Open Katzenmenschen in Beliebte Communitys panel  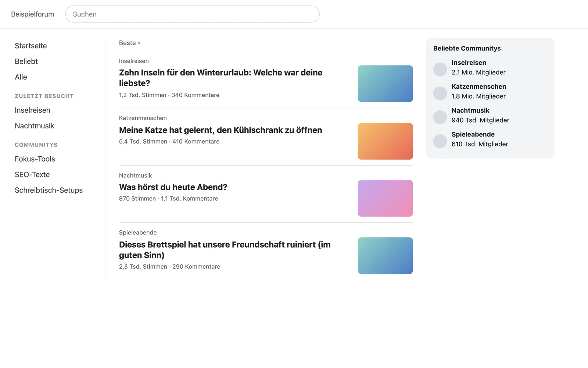pos(479,86)
